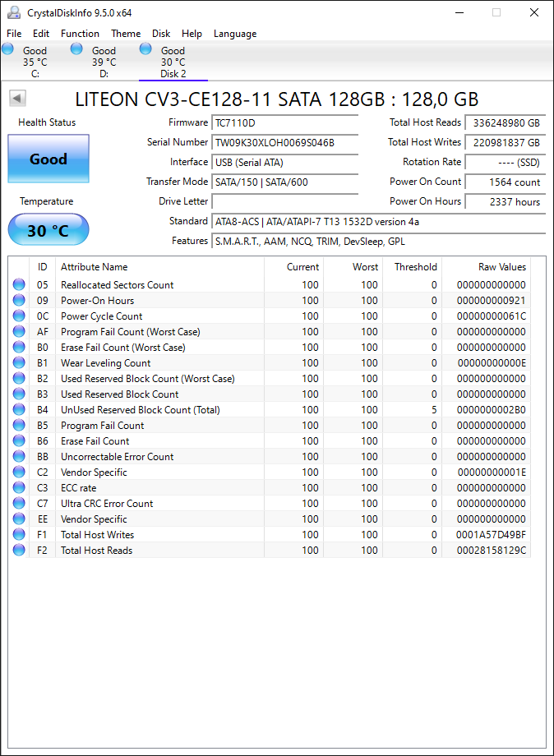The width and height of the screenshot is (554, 756).
Task: Click status orb of Power-On Hours row
Action: pos(19,301)
